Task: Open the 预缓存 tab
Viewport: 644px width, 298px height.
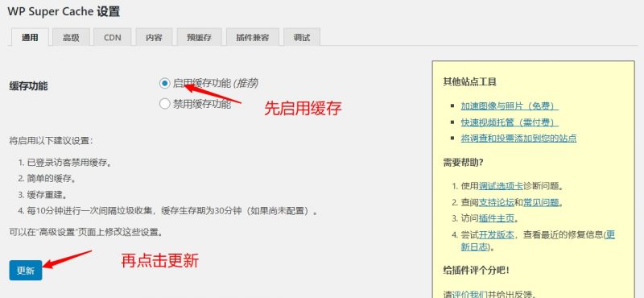Action: point(199,37)
